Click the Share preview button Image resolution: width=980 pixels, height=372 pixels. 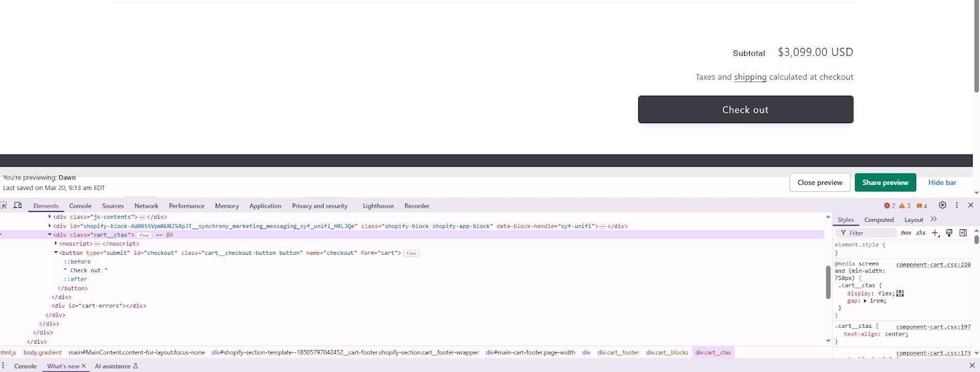pos(885,183)
